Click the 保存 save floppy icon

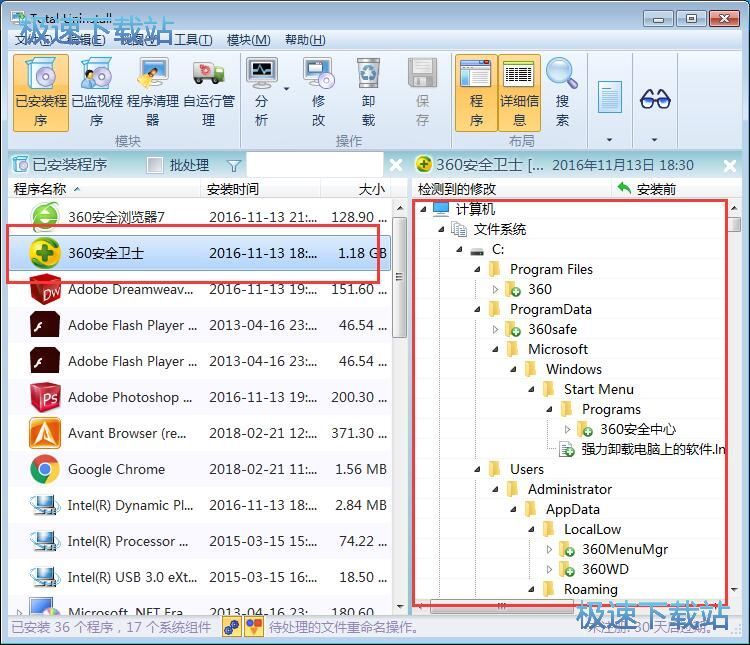(422, 74)
